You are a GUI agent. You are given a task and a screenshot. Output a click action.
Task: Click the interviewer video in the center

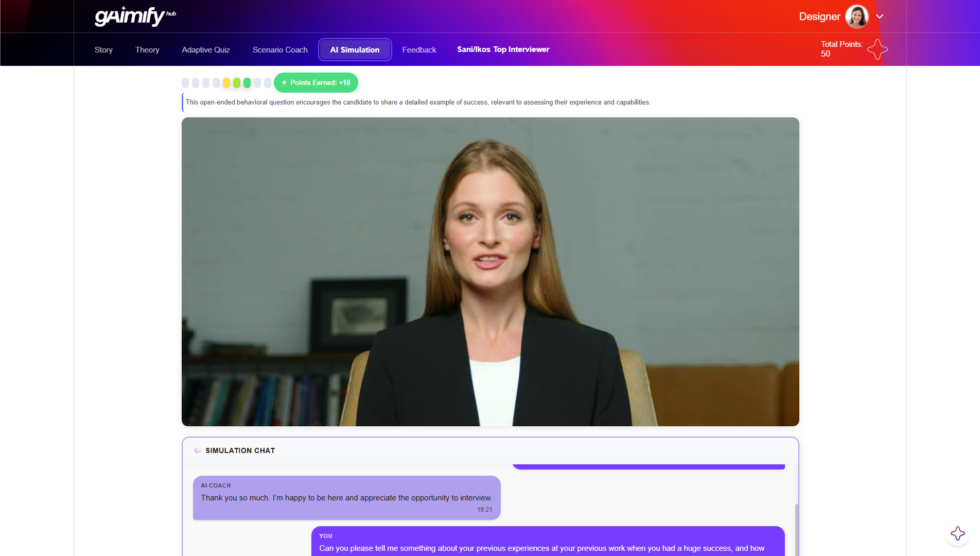[490, 272]
